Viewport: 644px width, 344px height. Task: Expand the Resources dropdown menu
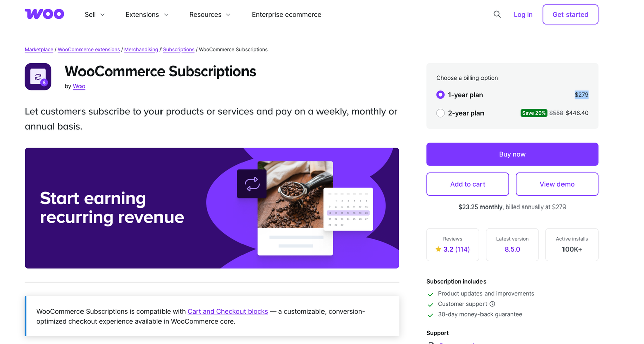coord(209,14)
